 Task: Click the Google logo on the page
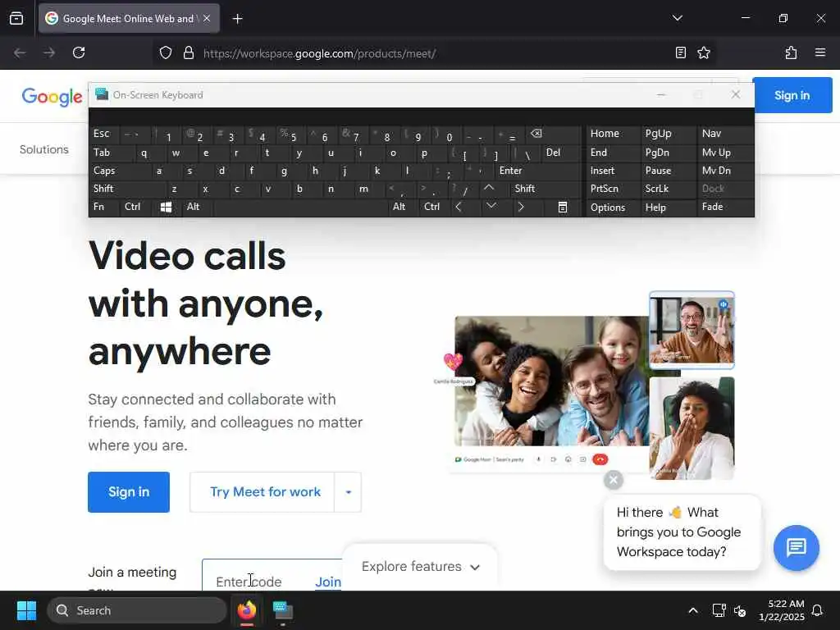coord(52,97)
